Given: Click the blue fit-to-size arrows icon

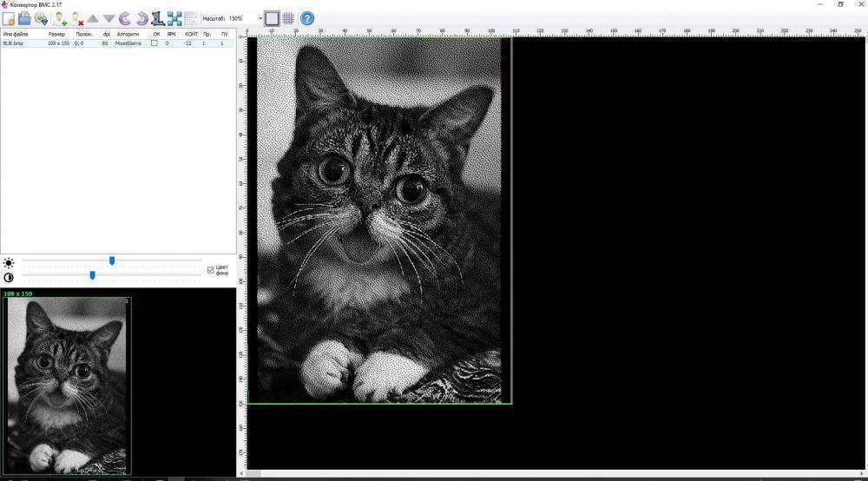Looking at the screenshot, I should click(x=174, y=18).
